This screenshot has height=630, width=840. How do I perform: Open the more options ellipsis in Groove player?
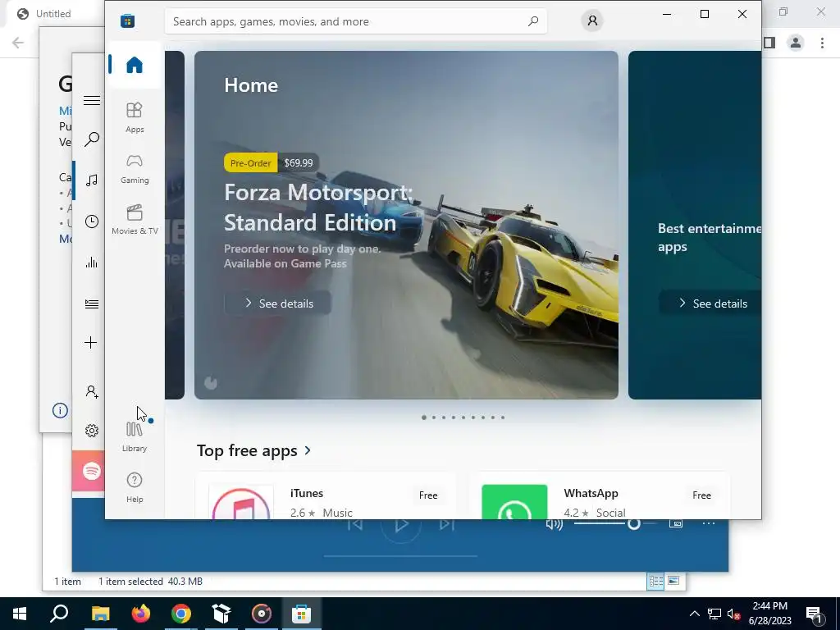coord(708,523)
